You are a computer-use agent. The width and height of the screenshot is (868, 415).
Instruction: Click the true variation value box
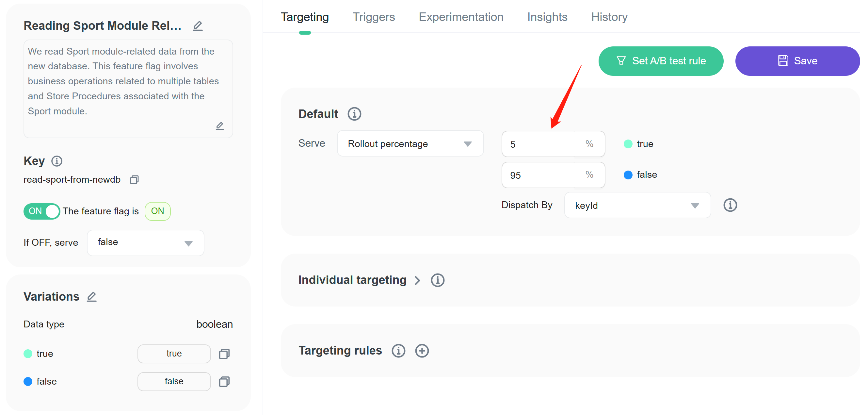[x=174, y=354]
